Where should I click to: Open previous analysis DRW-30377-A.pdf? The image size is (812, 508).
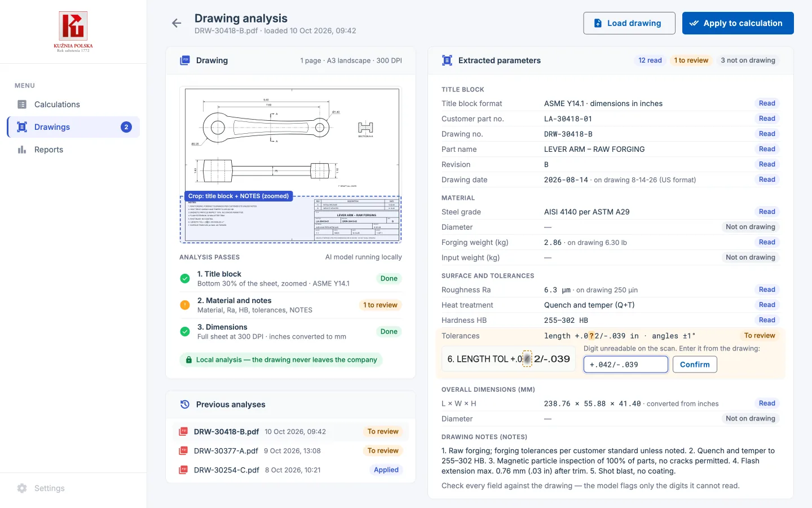tap(290, 451)
